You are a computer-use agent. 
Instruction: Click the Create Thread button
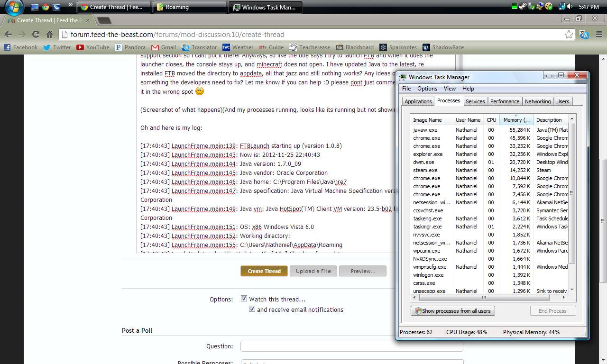264,271
